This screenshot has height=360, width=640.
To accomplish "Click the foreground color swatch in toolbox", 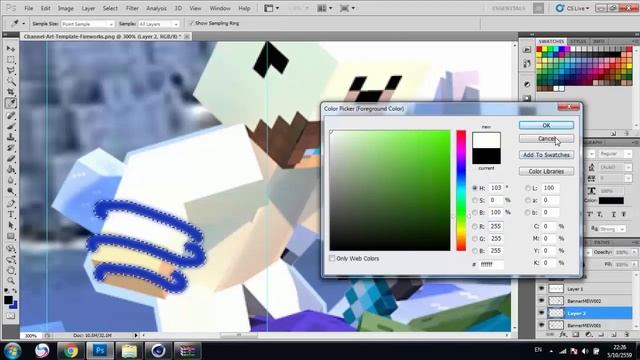I will (8, 300).
